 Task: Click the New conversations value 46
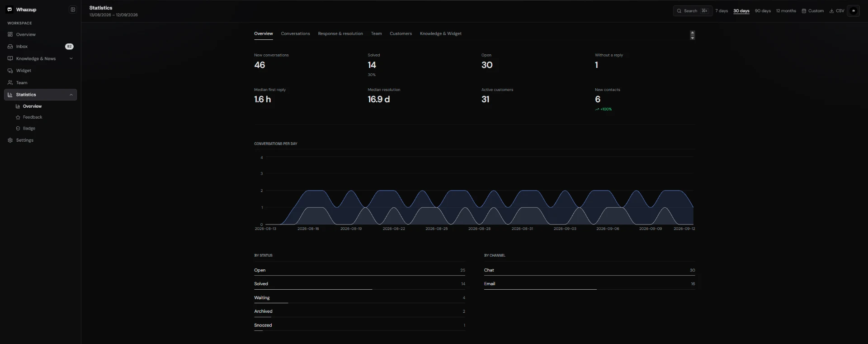point(259,65)
